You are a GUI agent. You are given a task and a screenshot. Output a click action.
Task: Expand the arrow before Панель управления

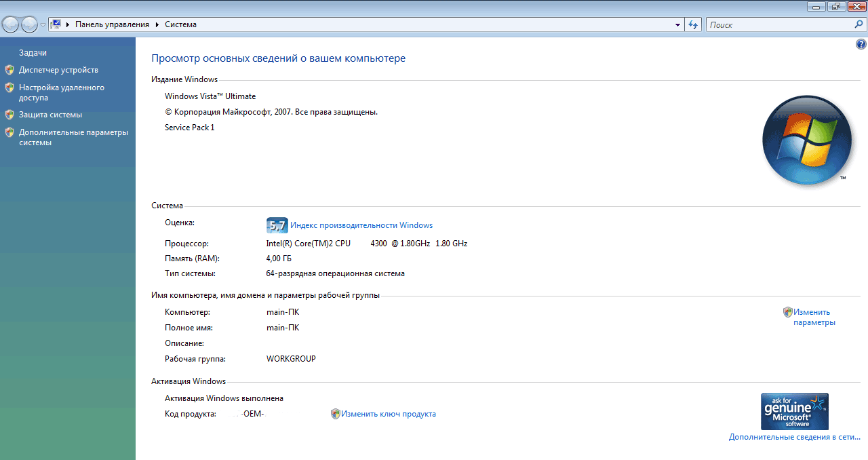(67, 24)
